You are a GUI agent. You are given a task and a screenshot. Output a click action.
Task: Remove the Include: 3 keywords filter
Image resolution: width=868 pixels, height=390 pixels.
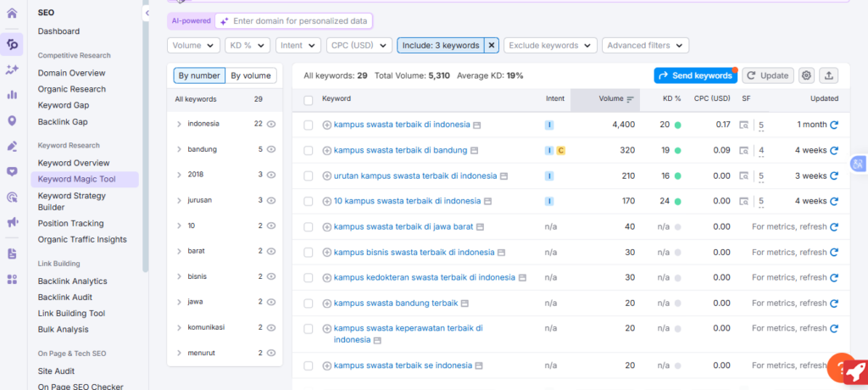[492, 46]
